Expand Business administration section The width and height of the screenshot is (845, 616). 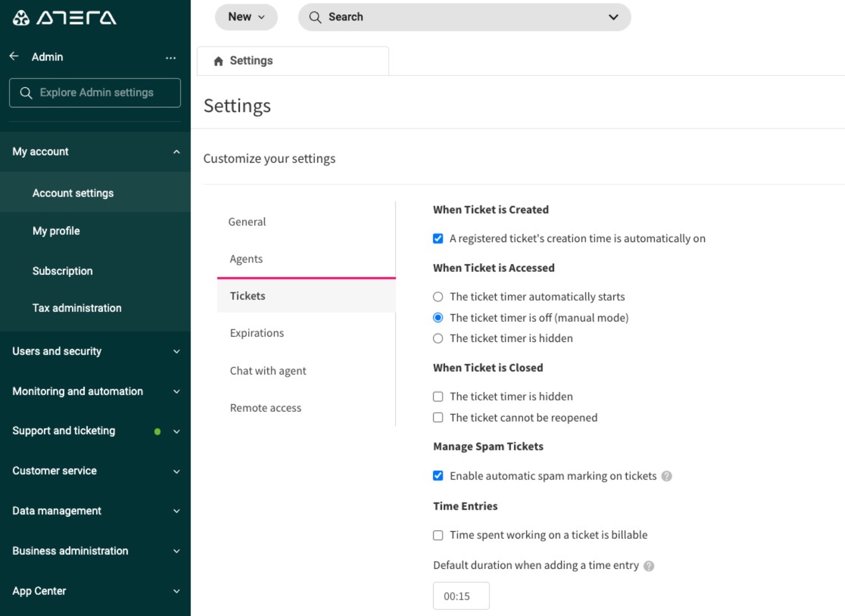tap(95, 551)
